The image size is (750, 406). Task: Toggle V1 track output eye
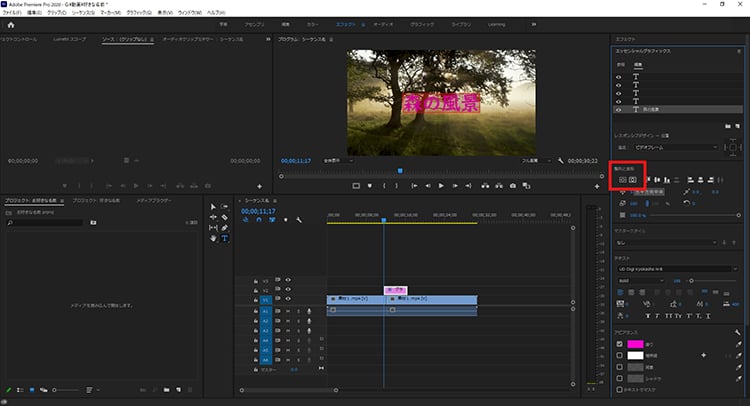click(288, 299)
